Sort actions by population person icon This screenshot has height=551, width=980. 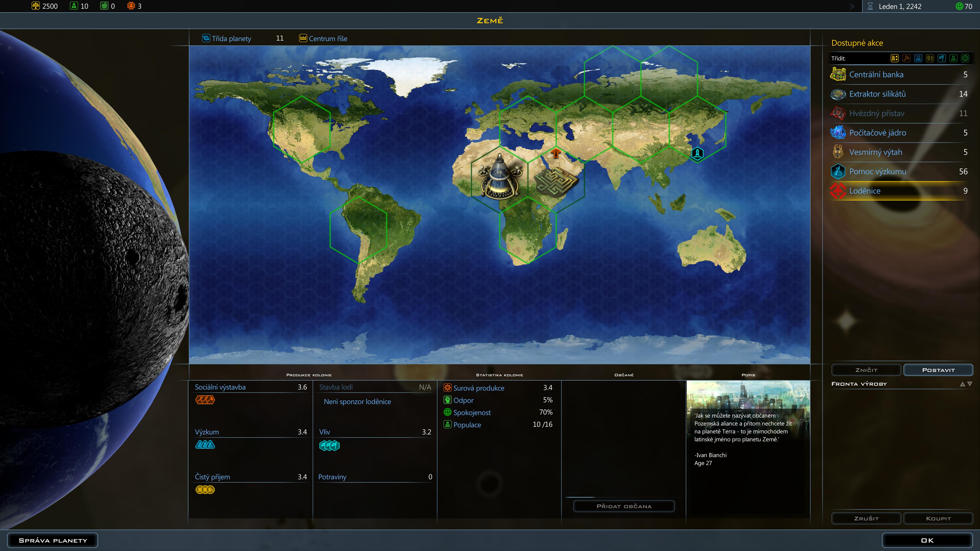pyautogui.click(x=953, y=58)
